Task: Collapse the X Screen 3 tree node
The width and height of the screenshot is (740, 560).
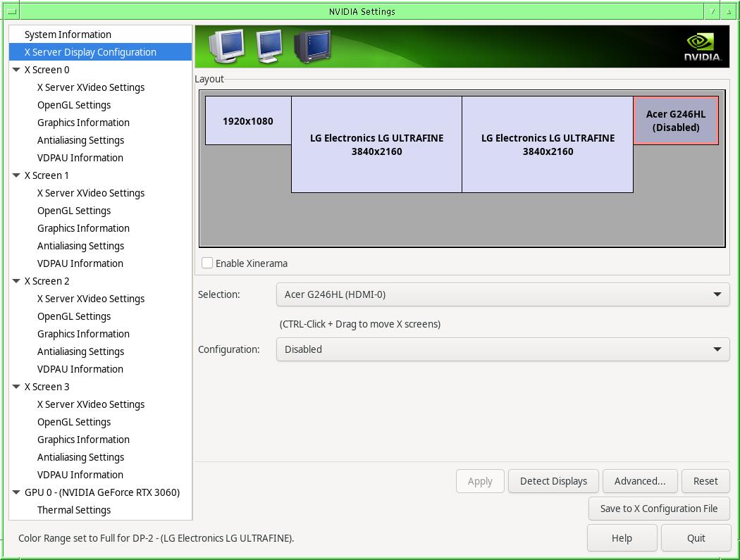Action: pyautogui.click(x=16, y=387)
